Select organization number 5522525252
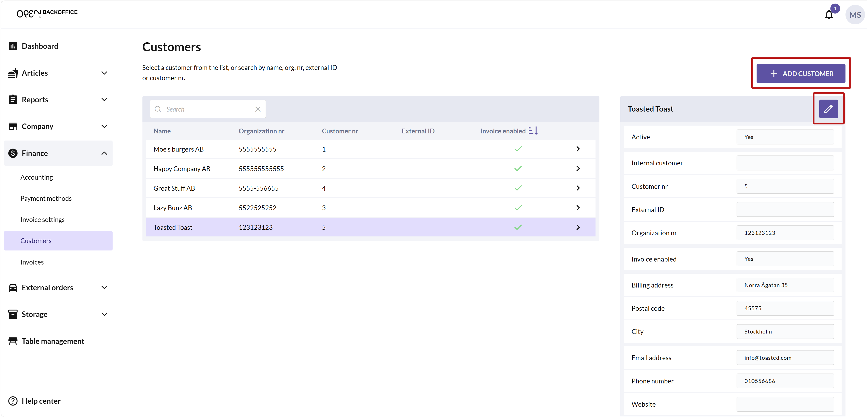Viewport: 868px width, 417px height. tap(257, 208)
